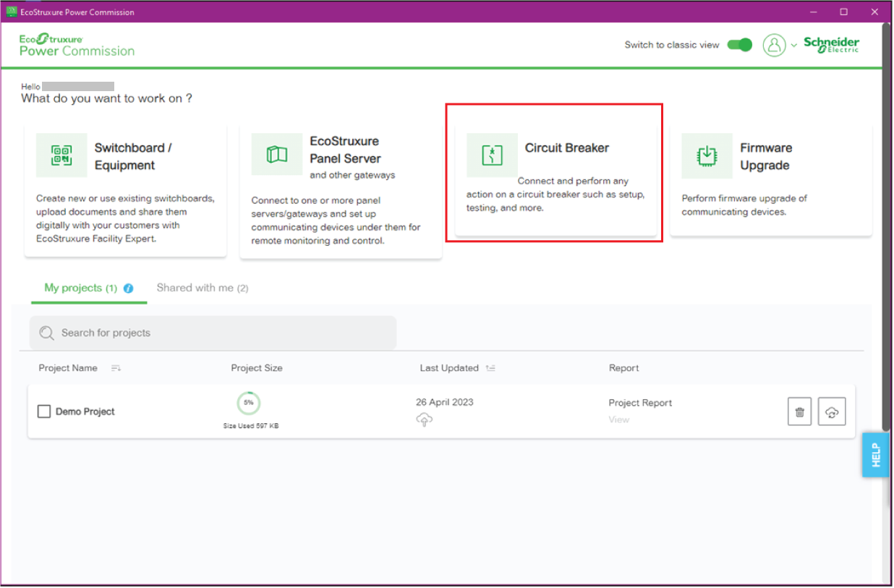Click the Circuit Breaker icon
The height and width of the screenshot is (588, 894).
point(492,155)
